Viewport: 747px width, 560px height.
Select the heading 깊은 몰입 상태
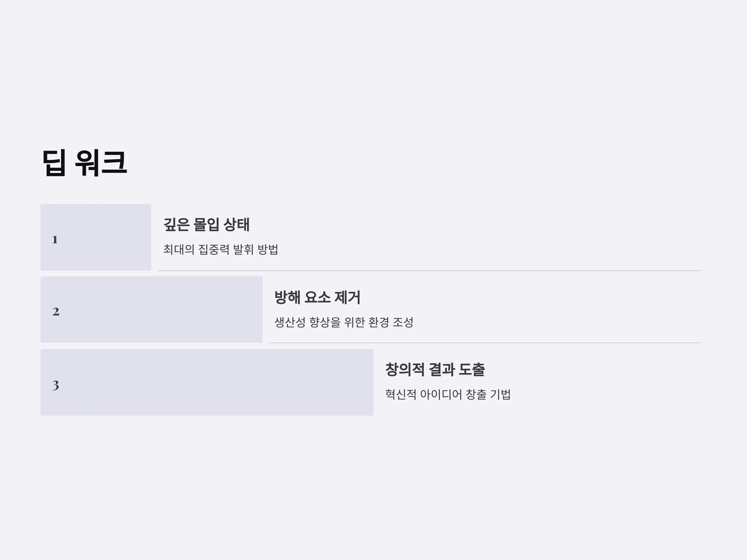pyautogui.click(x=206, y=225)
